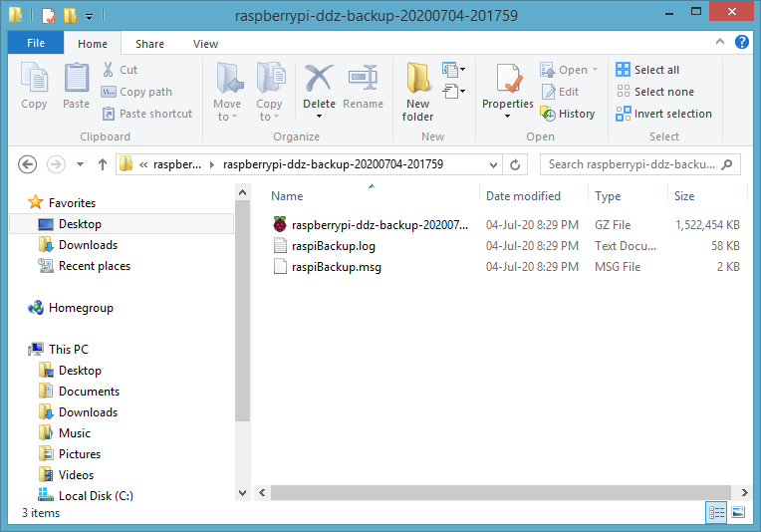Switch to the View ribbon tab
Viewport: 761px width, 532px height.
coord(205,44)
